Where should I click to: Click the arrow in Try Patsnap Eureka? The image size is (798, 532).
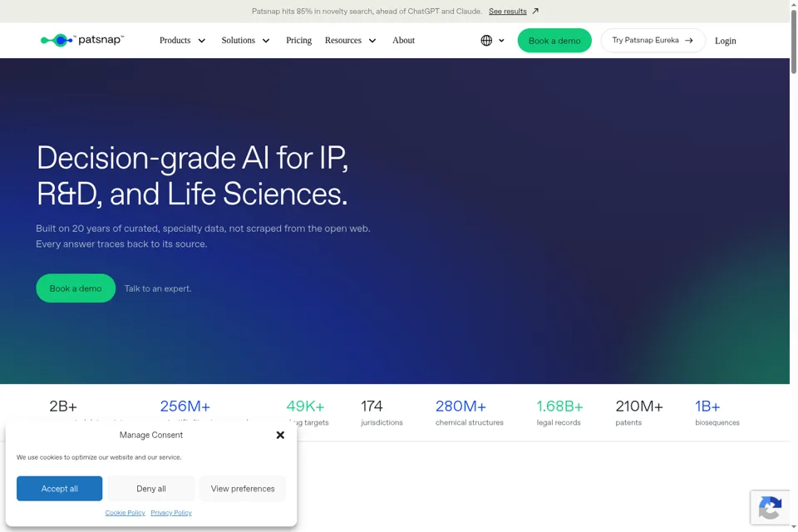click(689, 40)
